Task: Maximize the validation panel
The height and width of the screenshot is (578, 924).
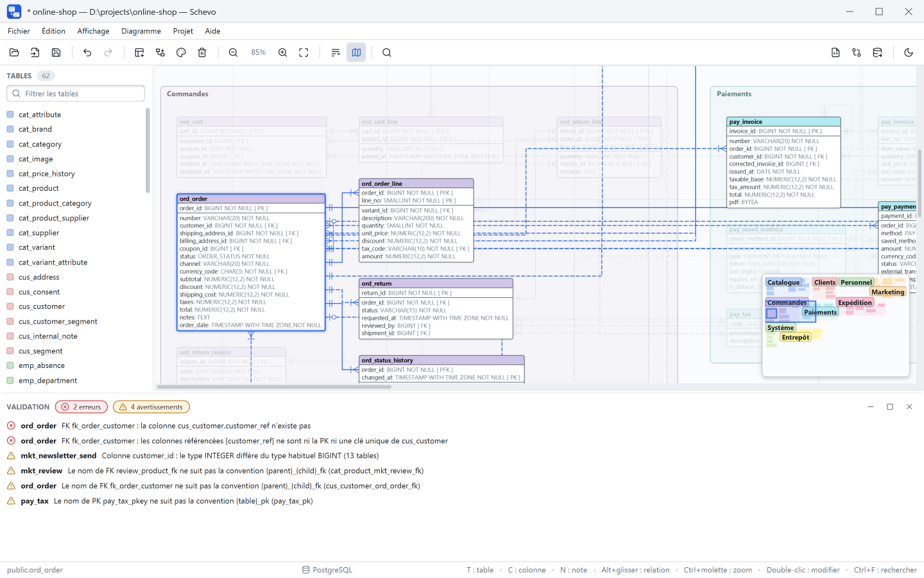Action: pos(890,407)
